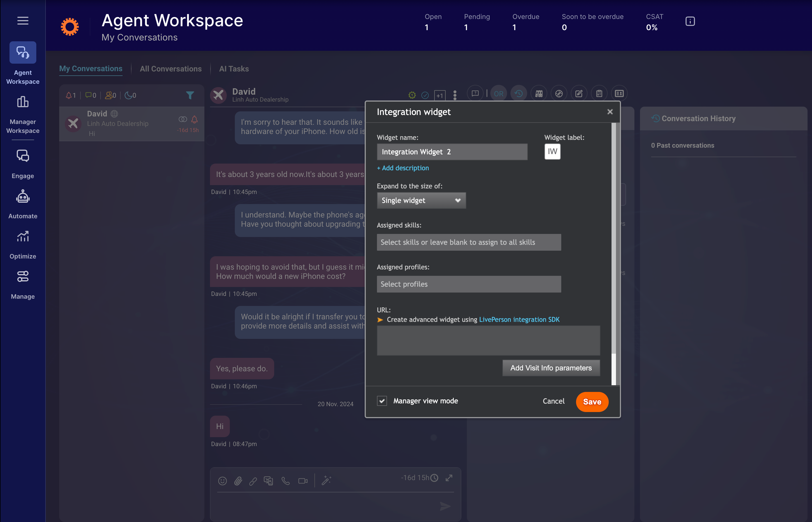Go to the Manage section
The width and height of the screenshot is (812, 522).
pos(23,285)
